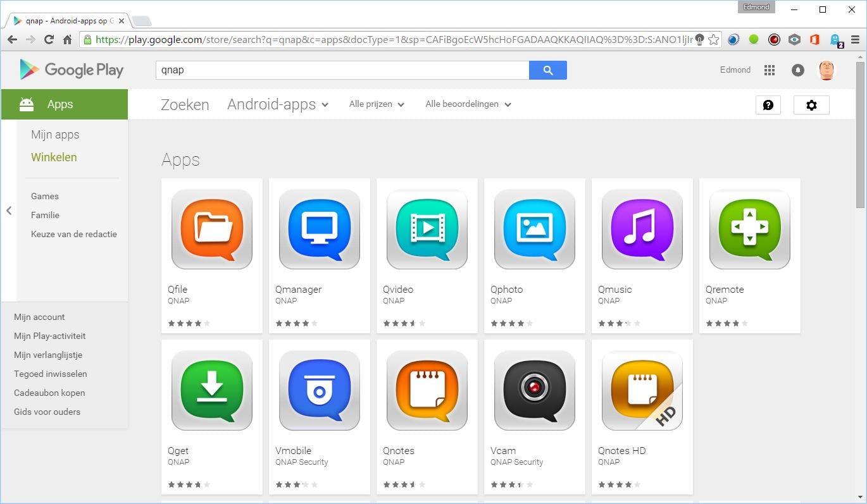Click the Qphoto app title

(506, 290)
